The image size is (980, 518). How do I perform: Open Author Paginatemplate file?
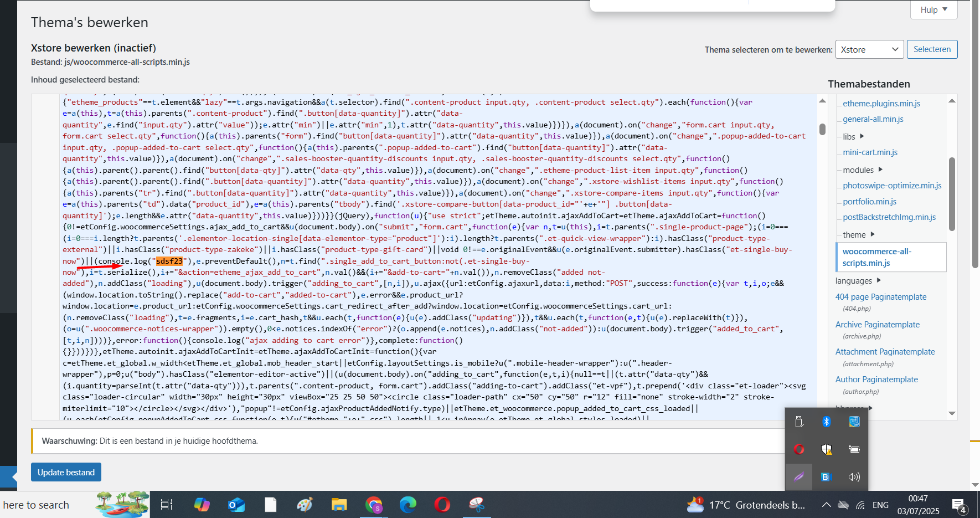(876, 379)
